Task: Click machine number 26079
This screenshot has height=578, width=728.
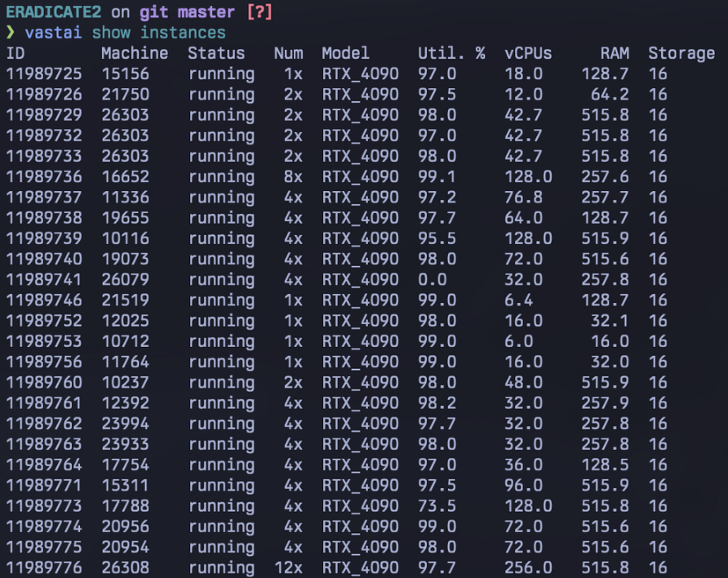Action: pyautogui.click(x=126, y=279)
